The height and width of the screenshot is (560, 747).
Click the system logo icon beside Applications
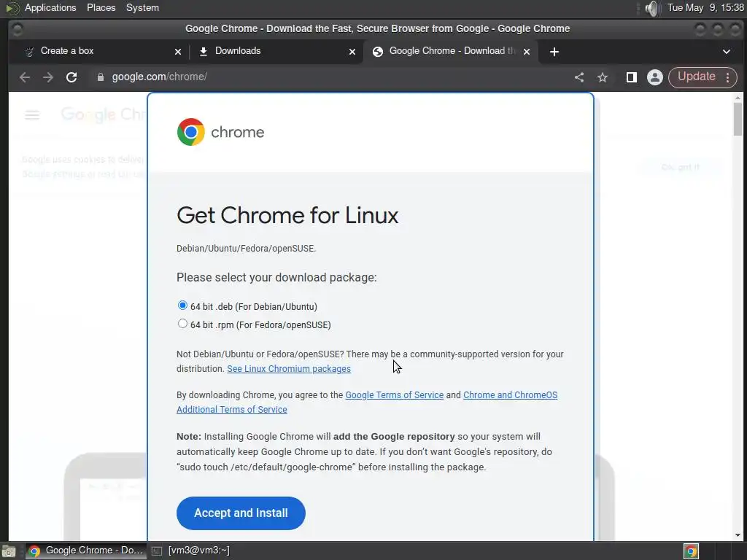(12, 7)
